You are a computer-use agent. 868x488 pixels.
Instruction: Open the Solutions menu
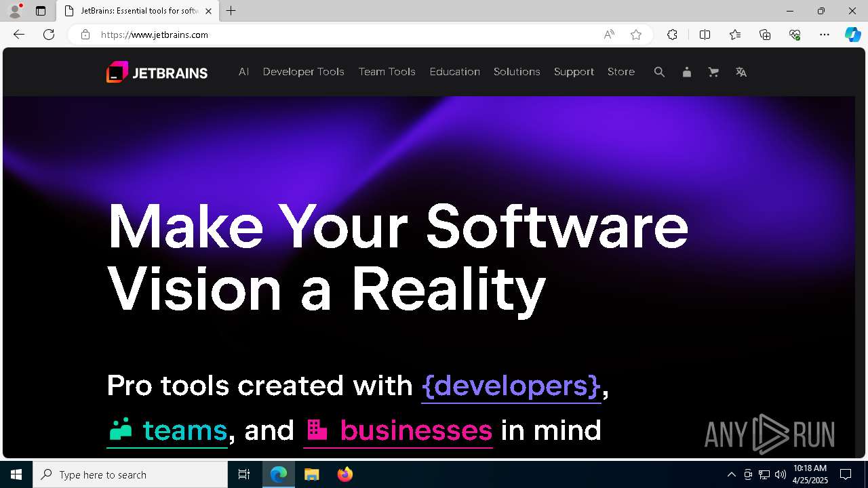(x=517, y=72)
